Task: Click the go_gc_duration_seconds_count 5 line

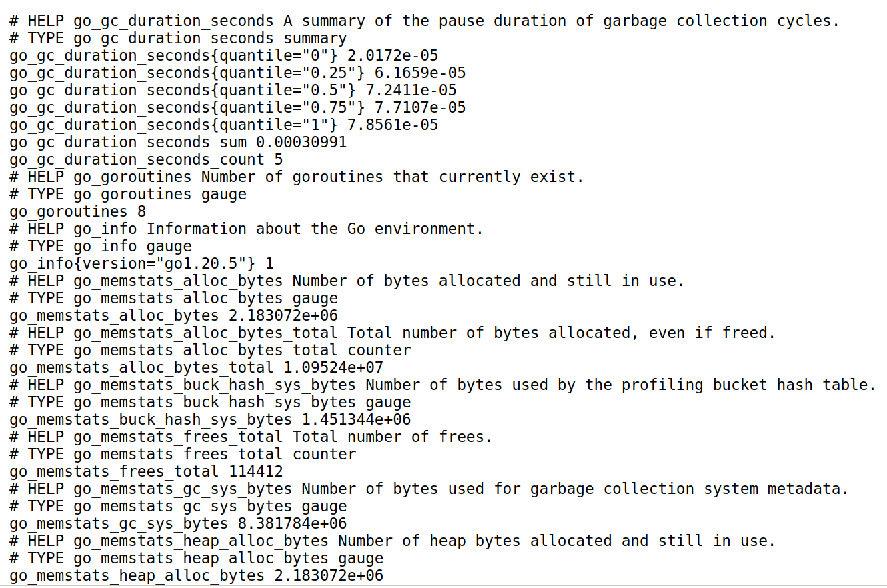Action: pos(146,160)
